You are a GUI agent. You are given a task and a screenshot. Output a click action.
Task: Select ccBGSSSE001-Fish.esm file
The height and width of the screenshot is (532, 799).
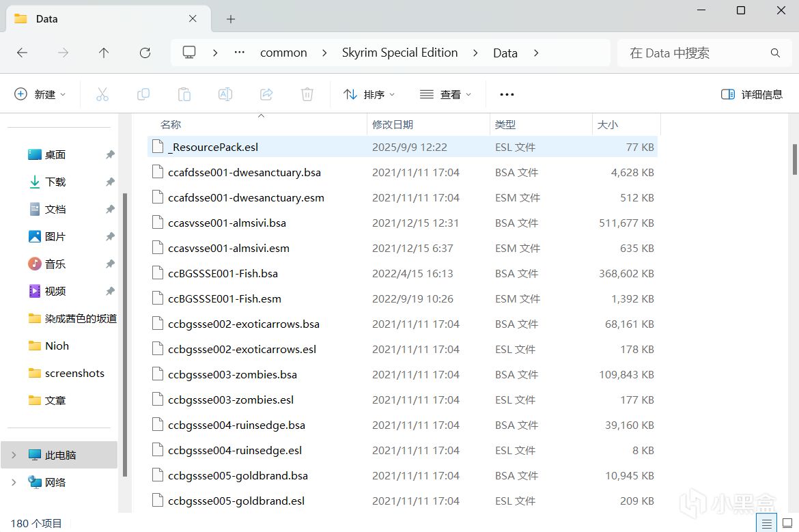click(x=402, y=298)
